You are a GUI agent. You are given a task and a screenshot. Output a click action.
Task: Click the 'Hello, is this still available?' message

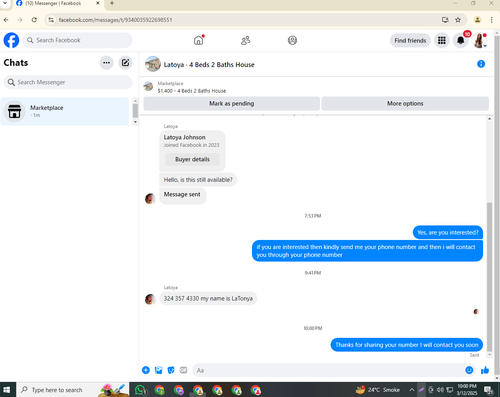coord(198,180)
